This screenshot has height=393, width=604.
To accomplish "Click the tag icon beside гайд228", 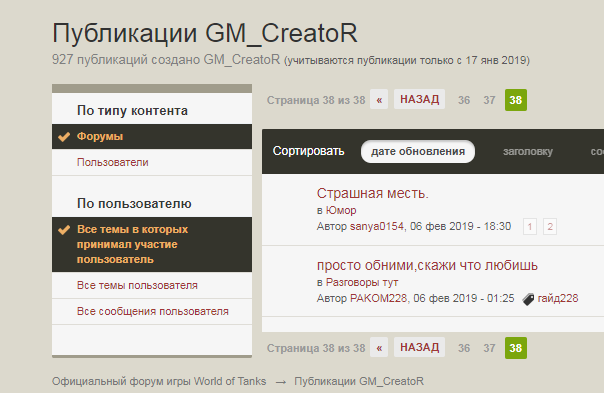I will 528,299.
